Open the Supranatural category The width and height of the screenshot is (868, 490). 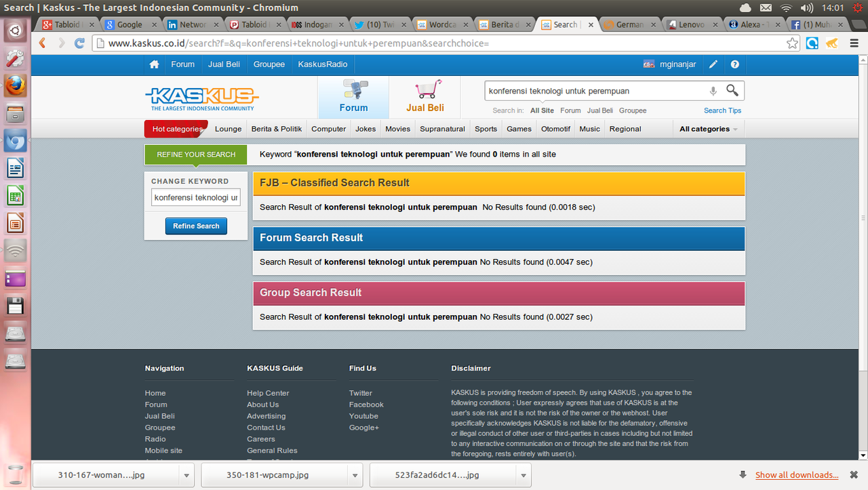coord(442,129)
